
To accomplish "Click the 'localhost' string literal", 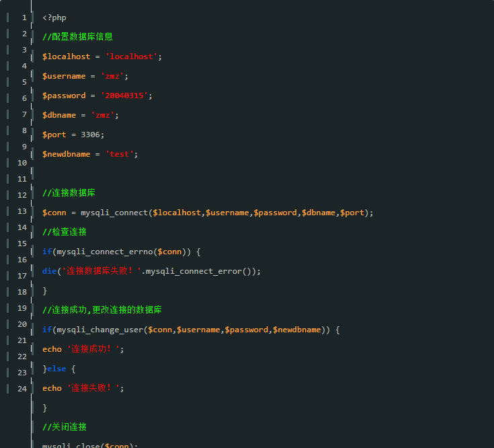I will [x=131, y=57].
